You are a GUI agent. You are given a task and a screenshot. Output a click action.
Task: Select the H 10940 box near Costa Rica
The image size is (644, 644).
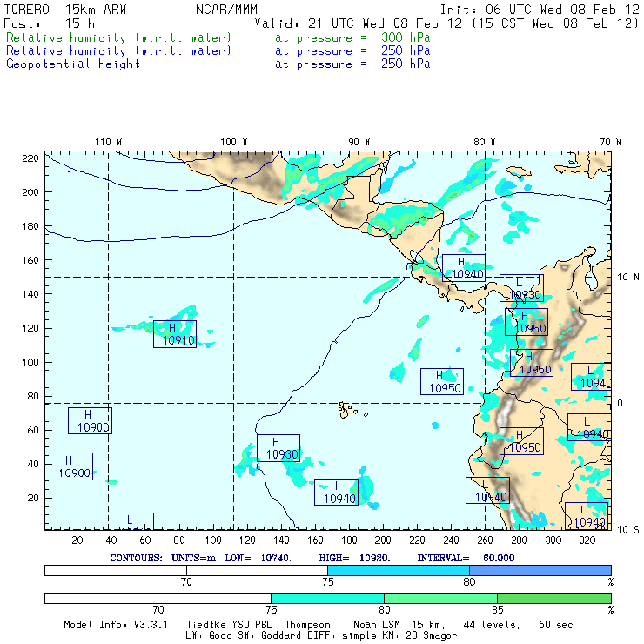tap(463, 268)
